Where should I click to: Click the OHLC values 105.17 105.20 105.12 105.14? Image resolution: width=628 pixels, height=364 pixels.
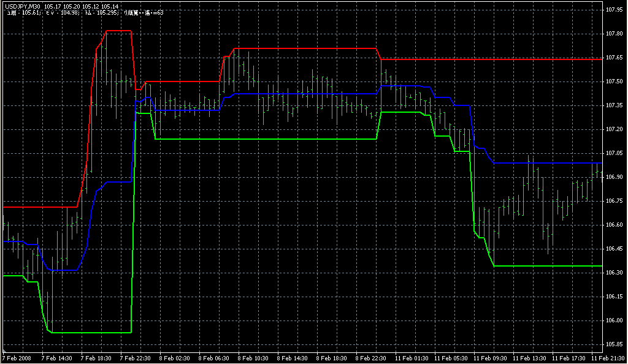coord(82,6)
